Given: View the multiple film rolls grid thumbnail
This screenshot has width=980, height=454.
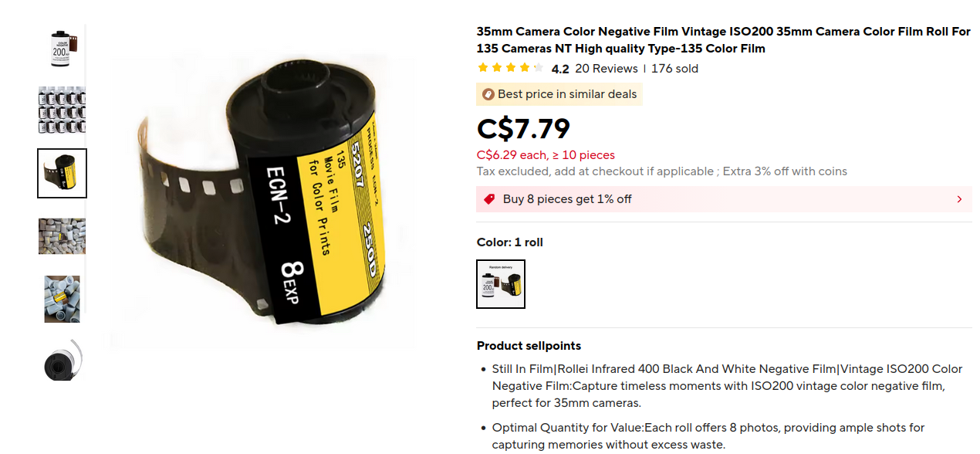Looking at the screenshot, I should coord(63,110).
